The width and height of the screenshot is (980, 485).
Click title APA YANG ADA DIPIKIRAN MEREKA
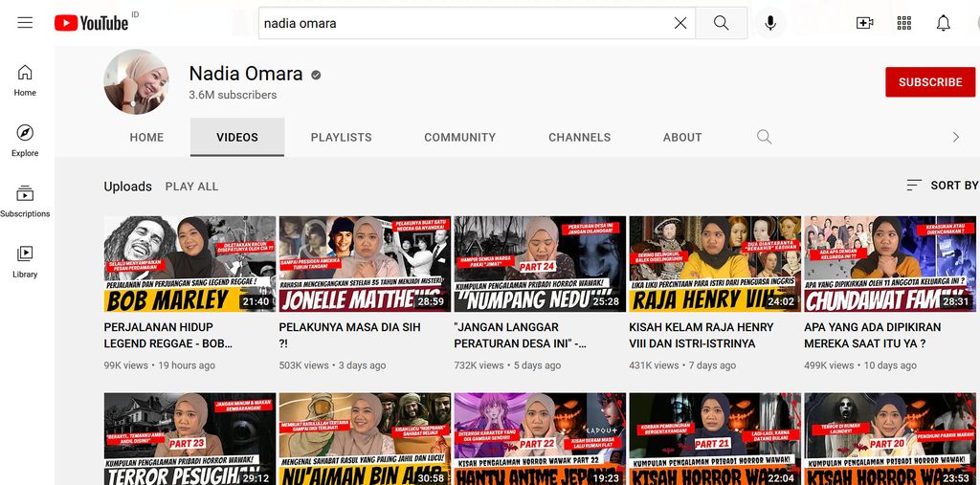click(x=873, y=335)
